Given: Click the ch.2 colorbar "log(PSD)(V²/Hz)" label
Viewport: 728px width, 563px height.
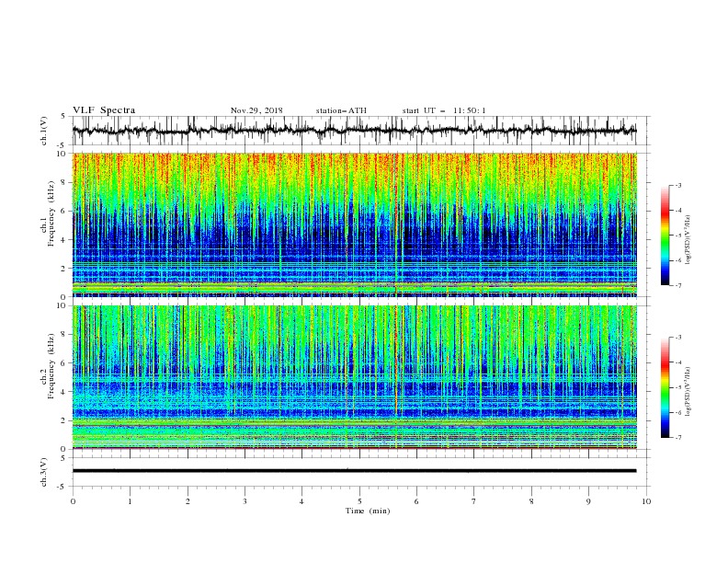Looking at the screenshot, I should point(688,392).
